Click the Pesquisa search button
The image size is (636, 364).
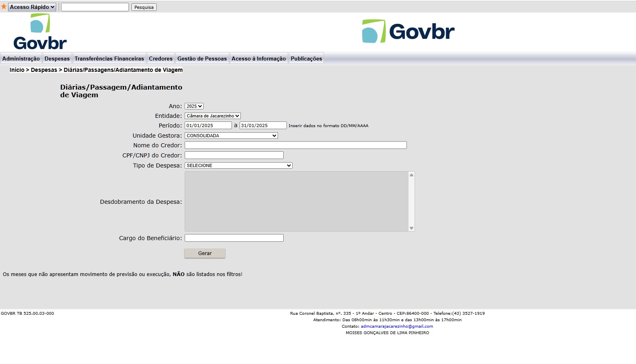click(x=144, y=7)
